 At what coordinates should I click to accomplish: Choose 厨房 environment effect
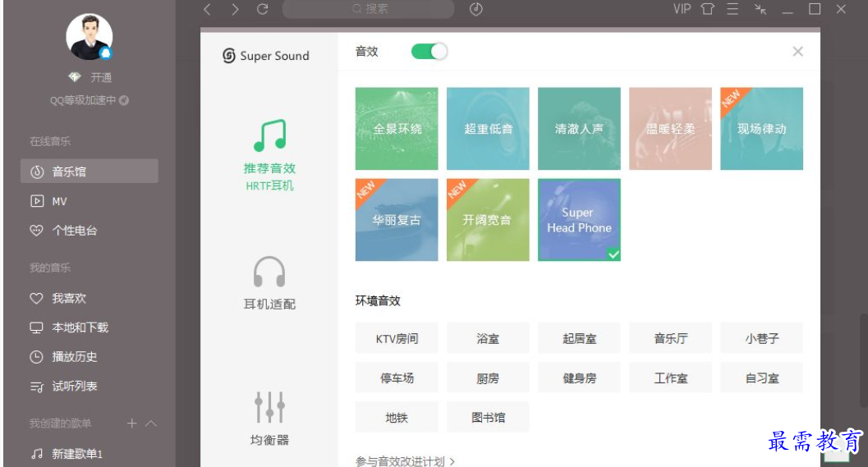488,378
